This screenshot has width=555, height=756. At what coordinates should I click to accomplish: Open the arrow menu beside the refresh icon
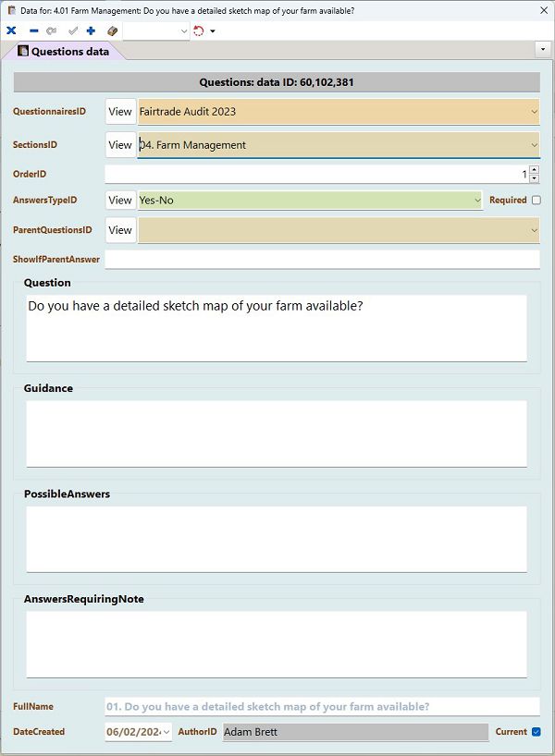pyautogui.click(x=213, y=31)
